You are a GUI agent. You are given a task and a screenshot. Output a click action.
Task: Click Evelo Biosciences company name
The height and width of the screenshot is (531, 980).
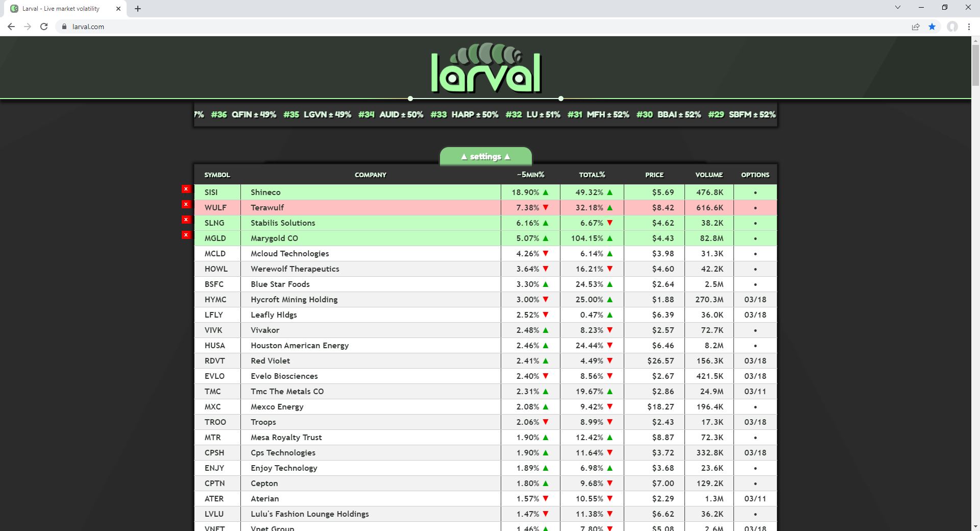[284, 376]
